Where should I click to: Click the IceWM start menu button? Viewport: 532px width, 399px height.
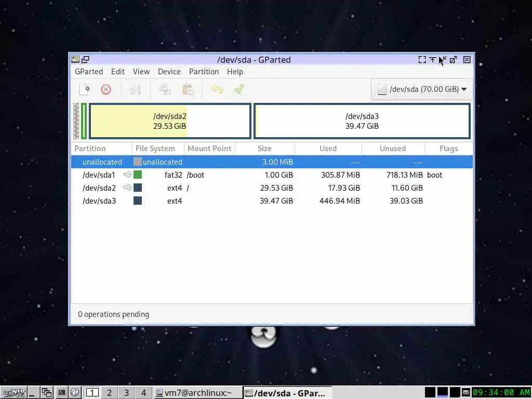tap(14, 393)
